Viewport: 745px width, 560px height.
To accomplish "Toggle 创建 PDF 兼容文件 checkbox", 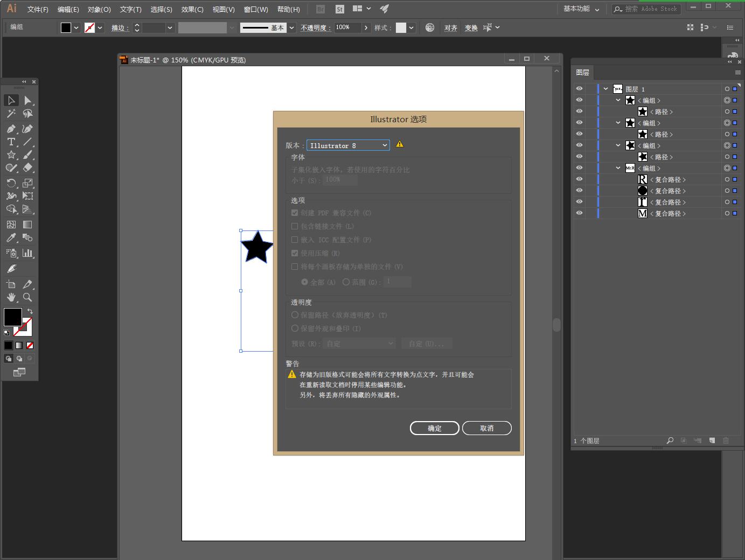I will tap(295, 213).
